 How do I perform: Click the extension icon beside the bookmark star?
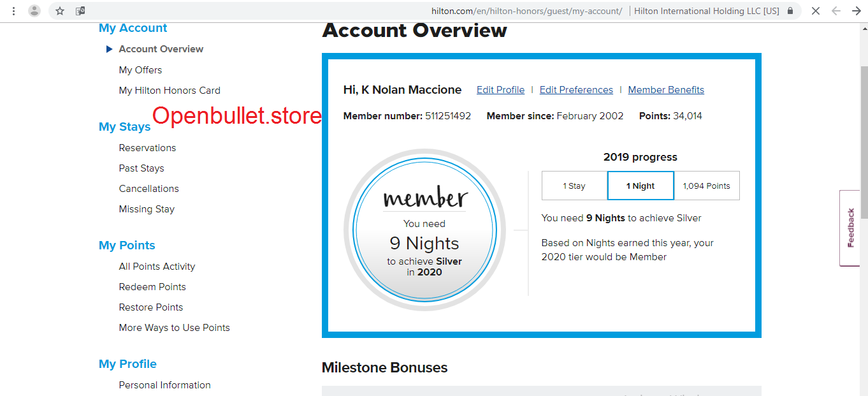pyautogui.click(x=80, y=11)
